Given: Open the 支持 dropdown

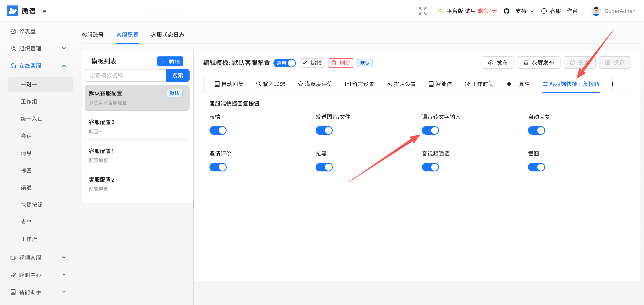Looking at the screenshot, I should point(524,11).
